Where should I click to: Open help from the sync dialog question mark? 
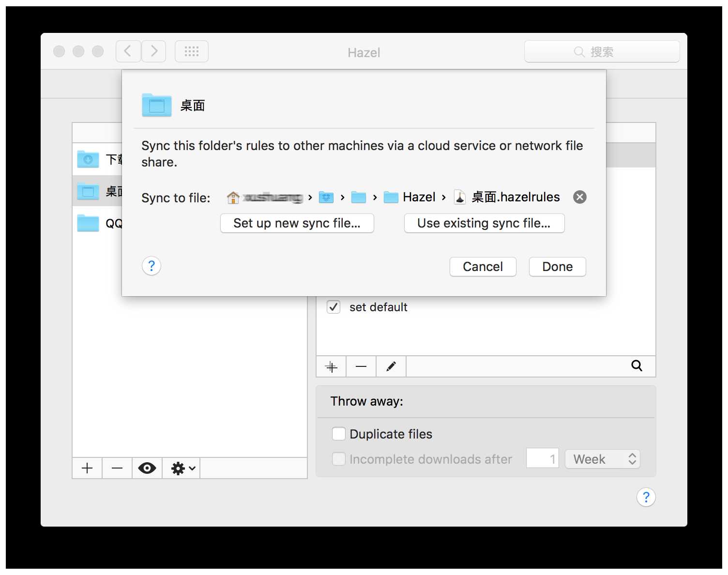click(152, 266)
